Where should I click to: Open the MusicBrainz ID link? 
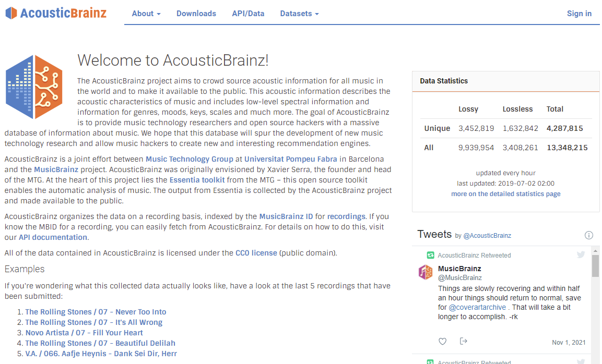[286, 216]
